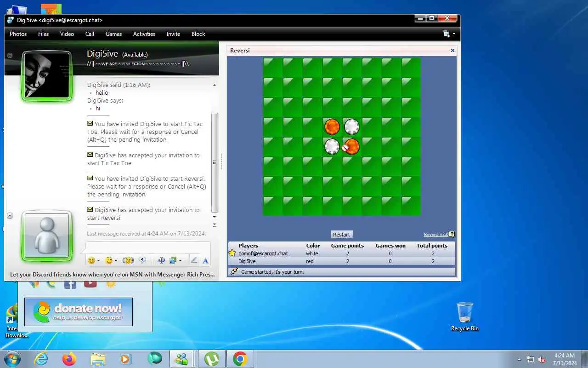Click the Color column header
This screenshot has height=368, width=588.
click(313, 246)
